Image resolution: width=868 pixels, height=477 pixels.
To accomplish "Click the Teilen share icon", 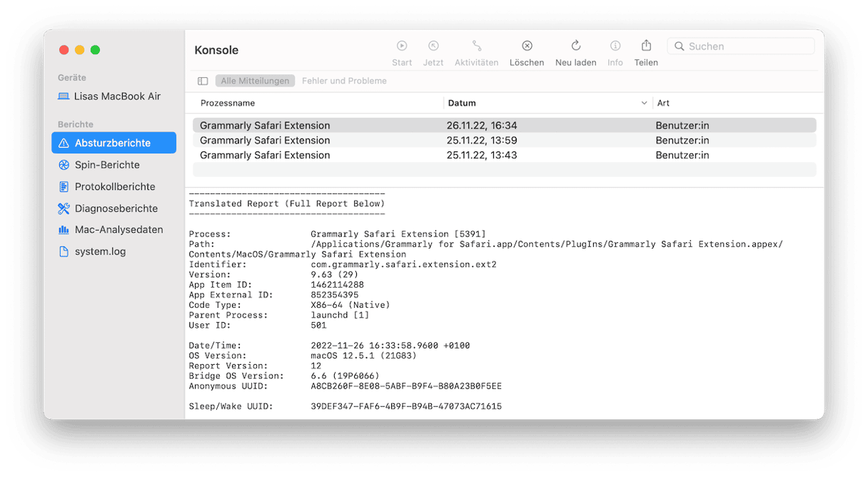I will tap(646, 45).
